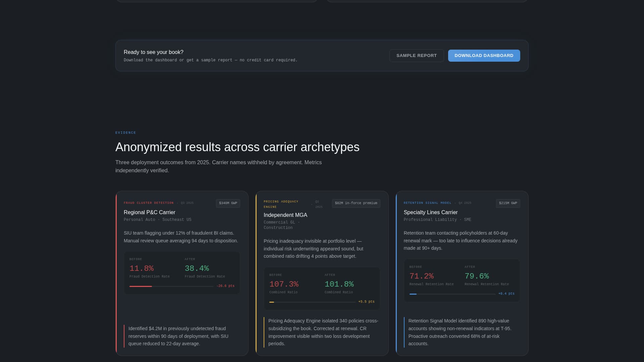Select the -26.6 pts progress bar
Screen dimensions: 644x362
coord(171,286)
